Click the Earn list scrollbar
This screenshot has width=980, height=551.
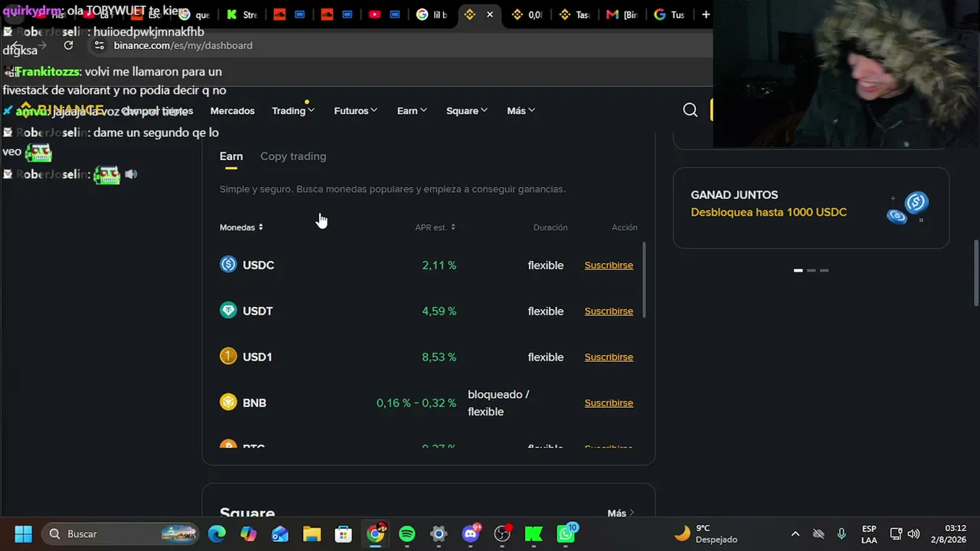pyautogui.click(x=644, y=280)
